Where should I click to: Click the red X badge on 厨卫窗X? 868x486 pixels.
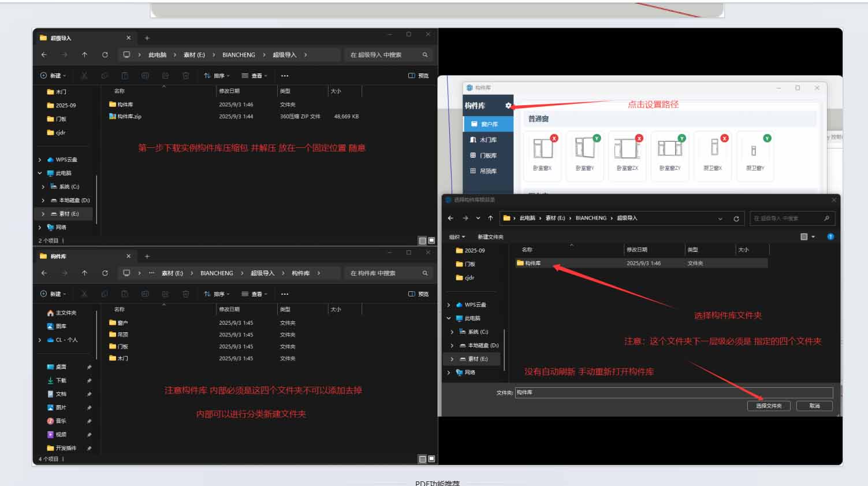pyautogui.click(x=724, y=139)
